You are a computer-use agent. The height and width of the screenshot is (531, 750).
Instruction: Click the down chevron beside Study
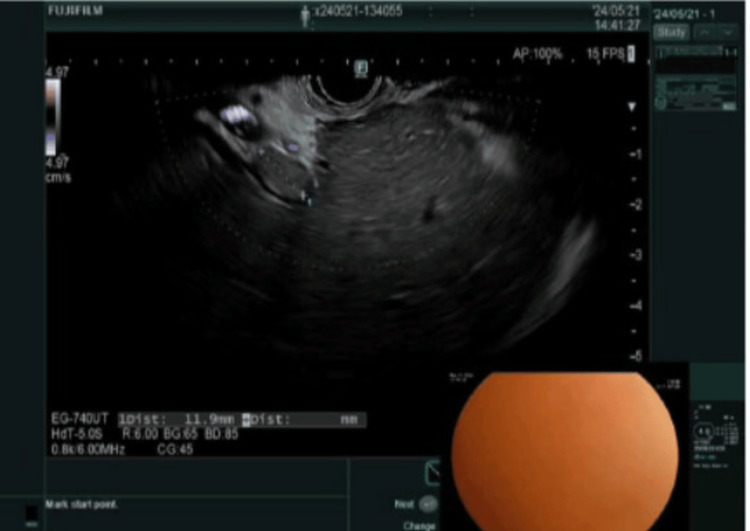pos(728,33)
